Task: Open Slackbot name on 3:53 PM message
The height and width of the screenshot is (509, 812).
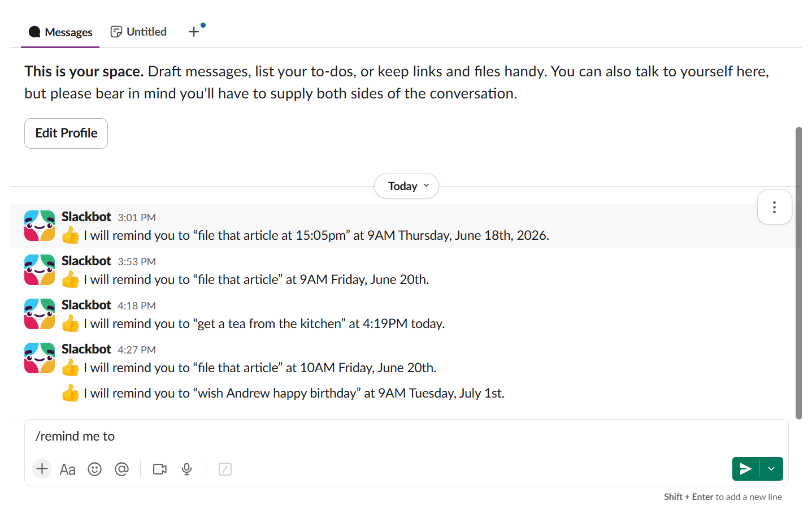Action: (x=86, y=261)
